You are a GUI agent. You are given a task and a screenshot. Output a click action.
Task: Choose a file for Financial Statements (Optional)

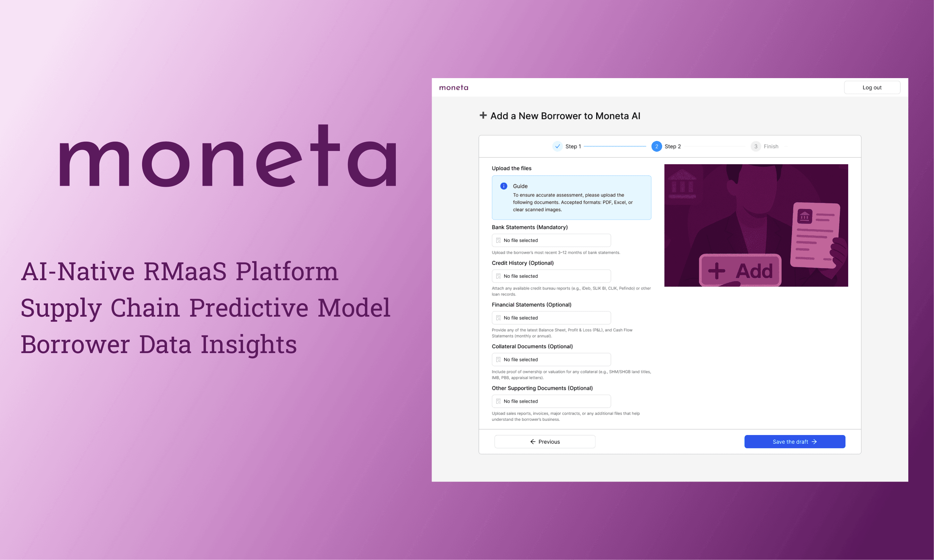tap(551, 318)
